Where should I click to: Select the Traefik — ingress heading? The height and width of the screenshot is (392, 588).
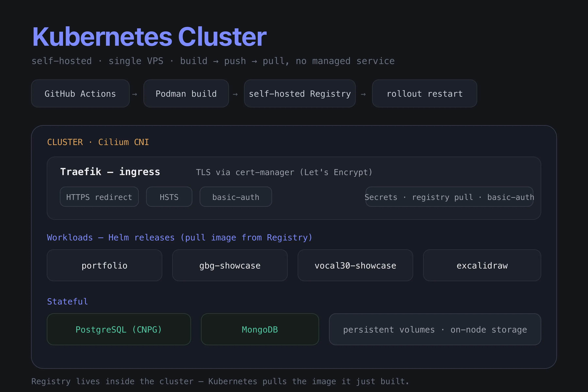[110, 172]
